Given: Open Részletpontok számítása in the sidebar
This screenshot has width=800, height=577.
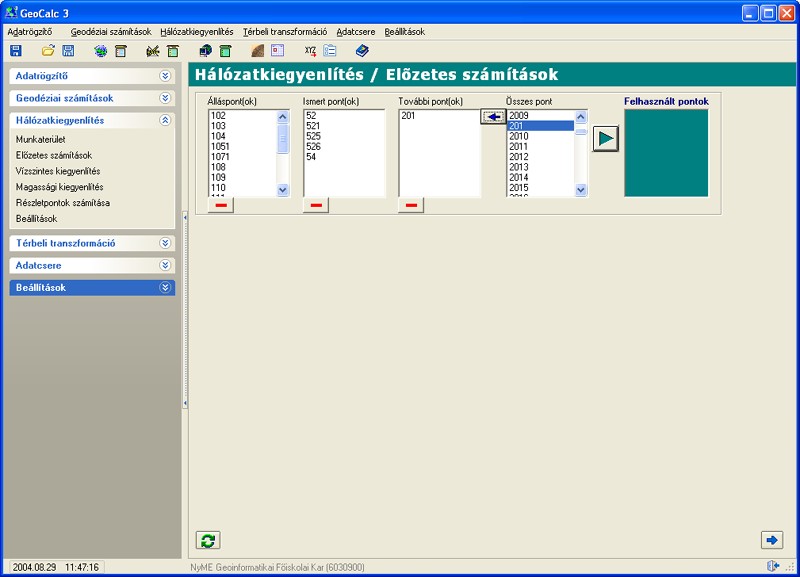Looking at the screenshot, I should 62,203.
